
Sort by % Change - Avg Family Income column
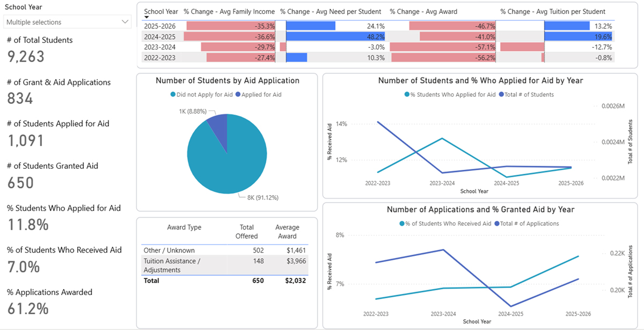point(229,11)
